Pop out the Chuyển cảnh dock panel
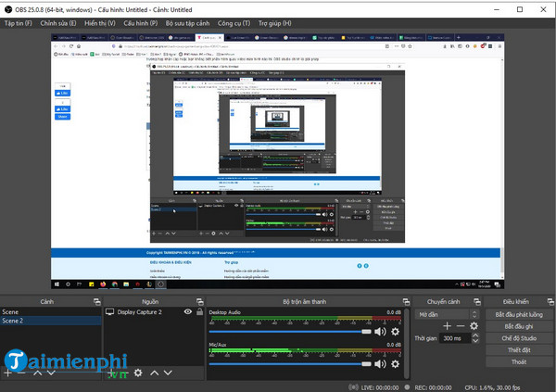Screen dimensions: 556x392 (477, 302)
